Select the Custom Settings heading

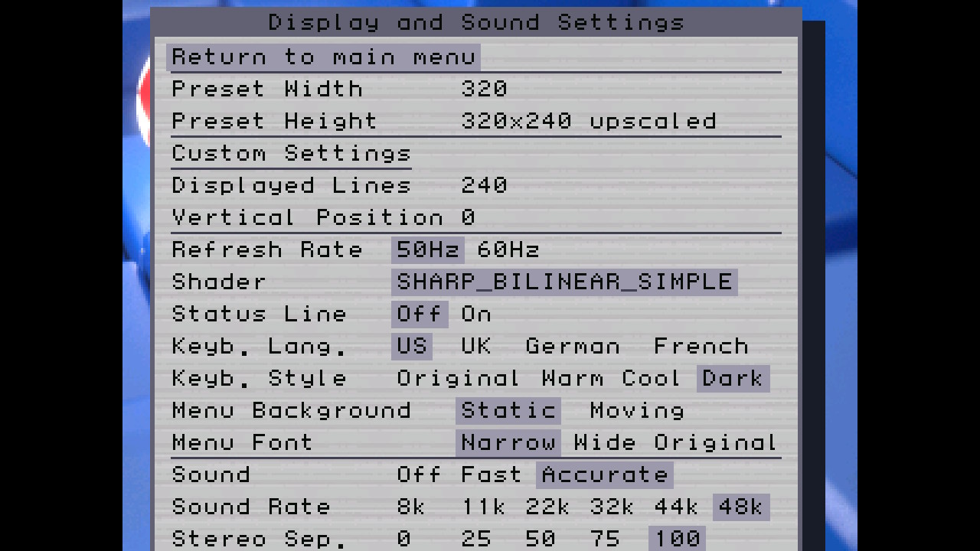[x=291, y=153]
